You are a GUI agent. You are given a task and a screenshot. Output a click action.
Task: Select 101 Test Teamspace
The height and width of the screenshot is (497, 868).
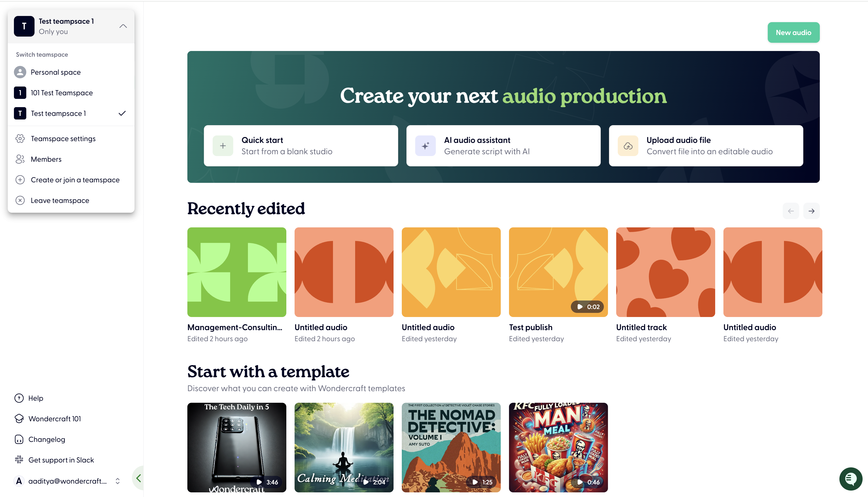[x=62, y=93]
